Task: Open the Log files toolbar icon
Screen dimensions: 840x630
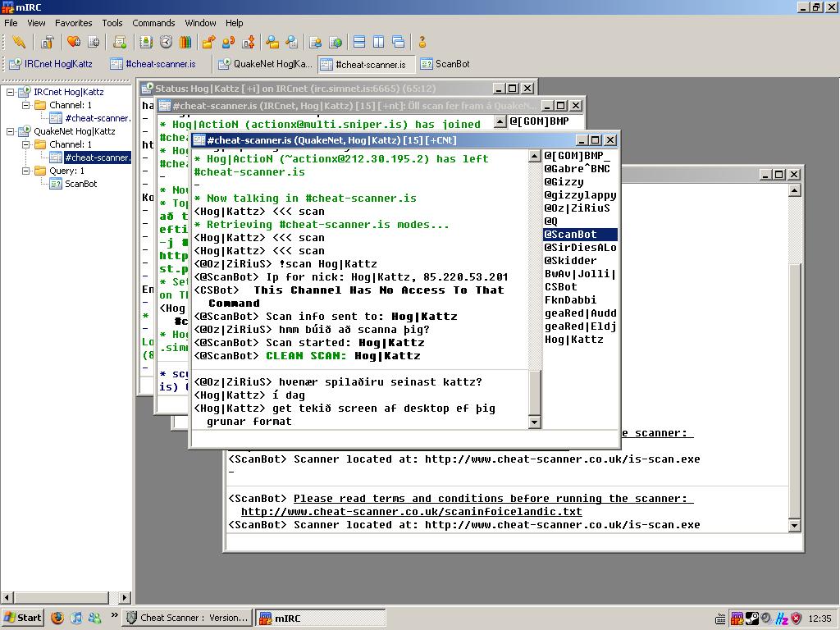Action: pos(291,42)
